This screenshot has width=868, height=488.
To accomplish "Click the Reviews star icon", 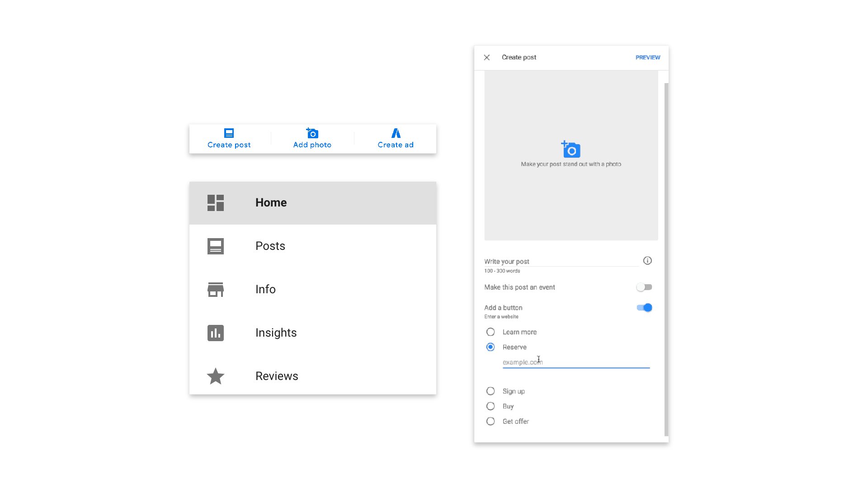I will [216, 376].
